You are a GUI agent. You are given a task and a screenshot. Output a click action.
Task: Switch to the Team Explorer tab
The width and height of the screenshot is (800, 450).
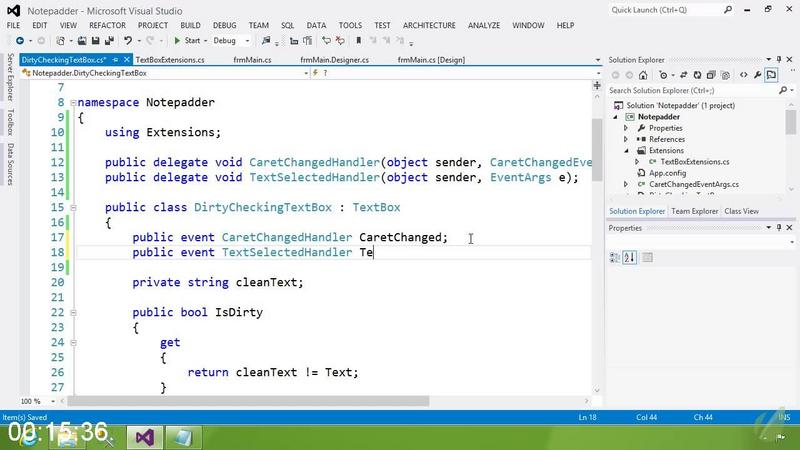click(x=694, y=211)
